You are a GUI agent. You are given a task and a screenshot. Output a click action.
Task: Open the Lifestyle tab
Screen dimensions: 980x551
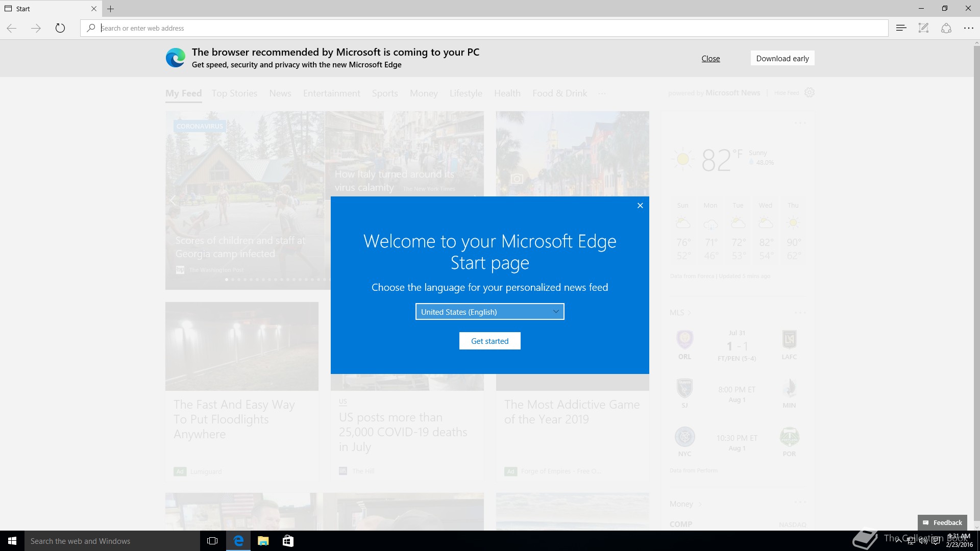pyautogui.click(x=466, y=93)
